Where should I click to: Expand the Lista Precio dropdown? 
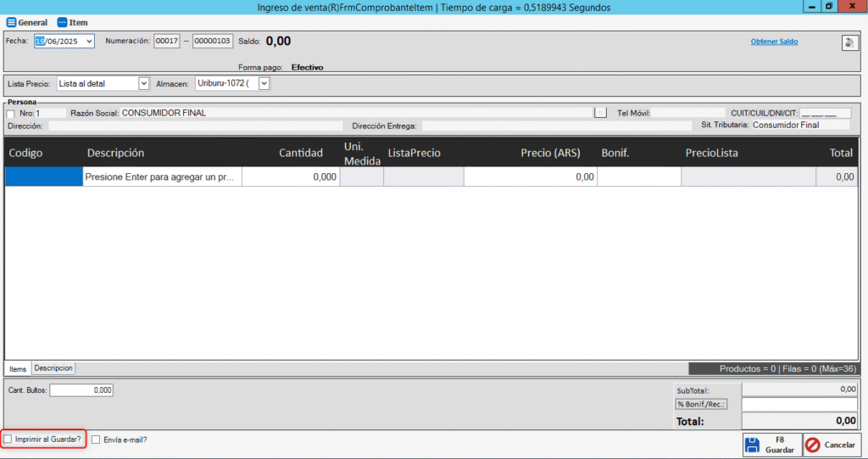coord(143,83)
